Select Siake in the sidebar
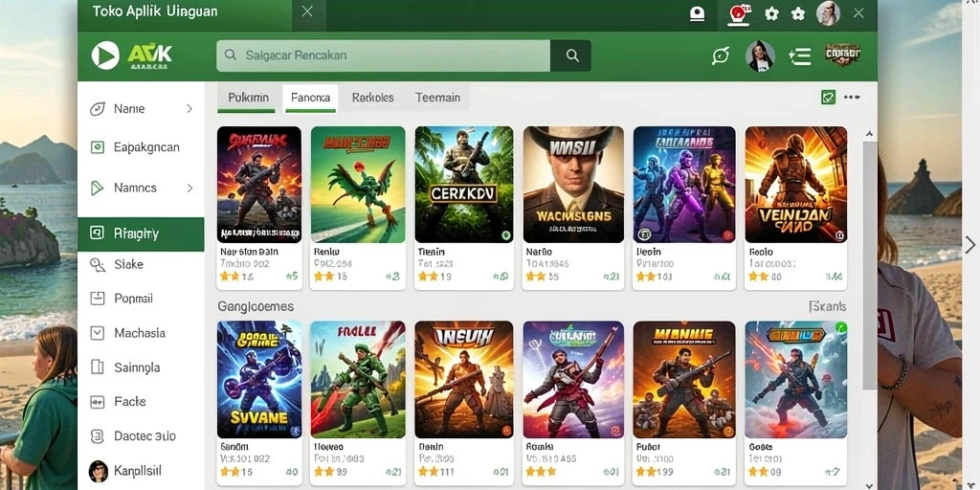 click(142, 264)
